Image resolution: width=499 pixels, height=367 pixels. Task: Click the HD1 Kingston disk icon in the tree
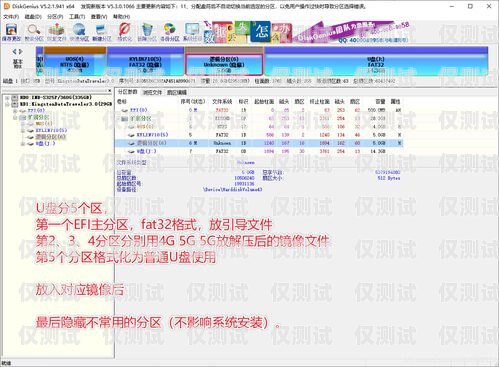click(x=15, y=104)
